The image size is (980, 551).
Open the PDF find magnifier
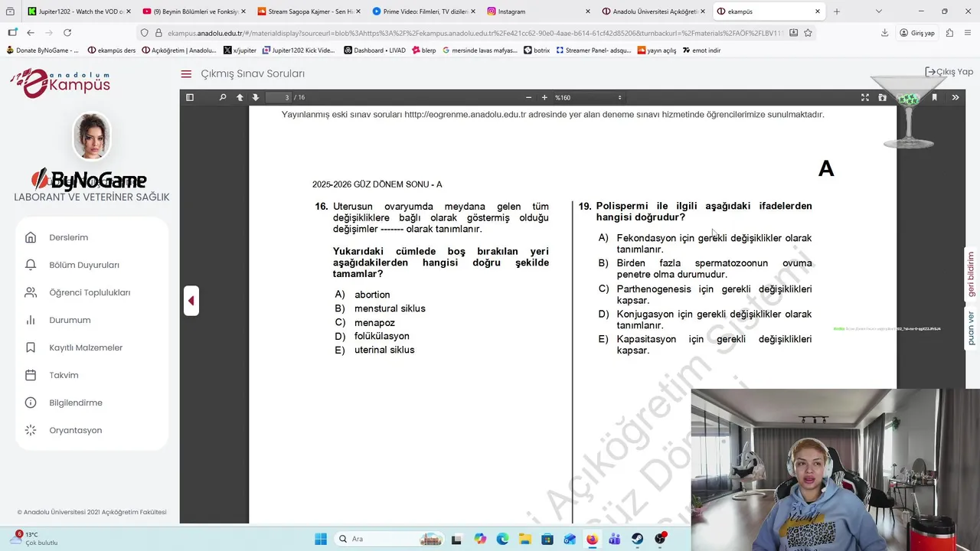(223, 97)
